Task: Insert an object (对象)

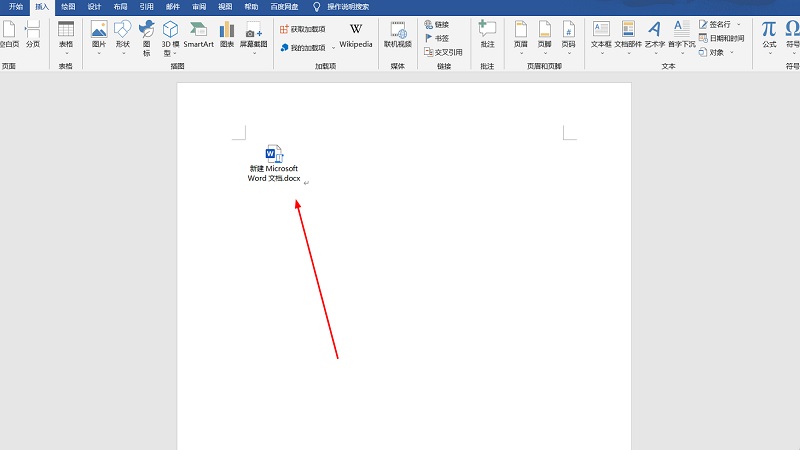Action: pyautogui.click(x=711, y=52)
